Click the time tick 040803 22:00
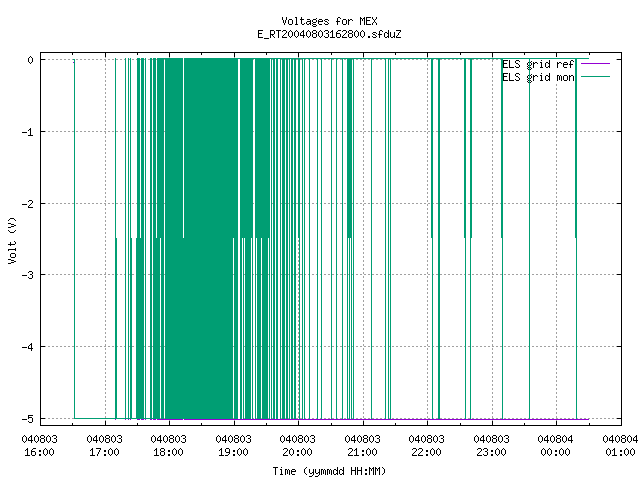The image size is (640, 480). (x=427, y=446)
